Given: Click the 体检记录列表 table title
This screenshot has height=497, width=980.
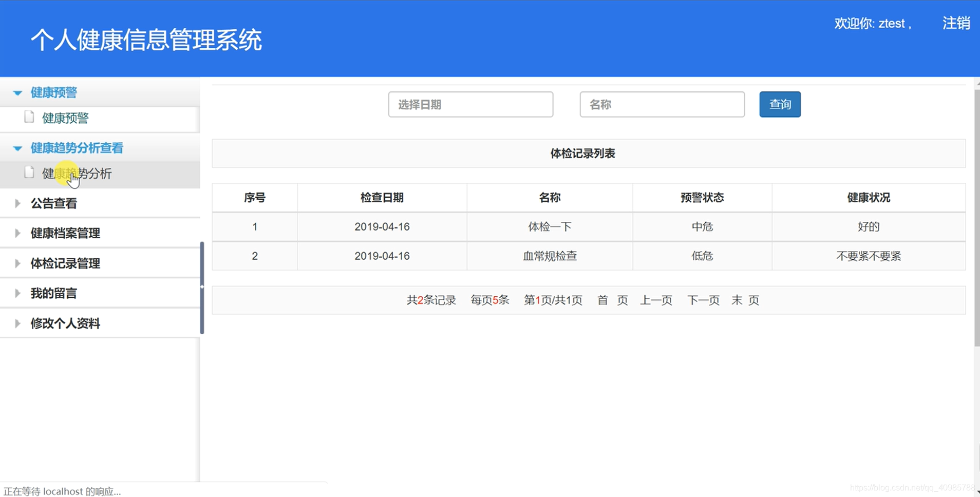Looking at the screenshot, I should (582, 154).
